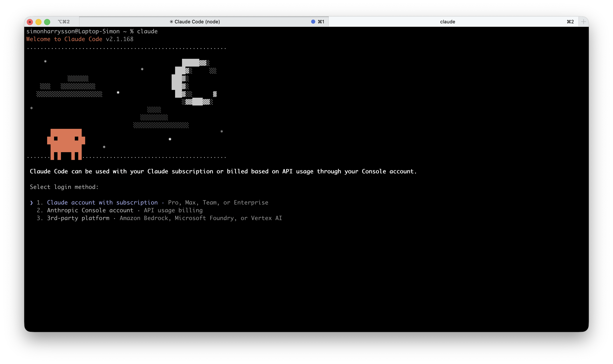Maximize the terminal window with green button
This screenshot has width=613, height=364.
47,22
